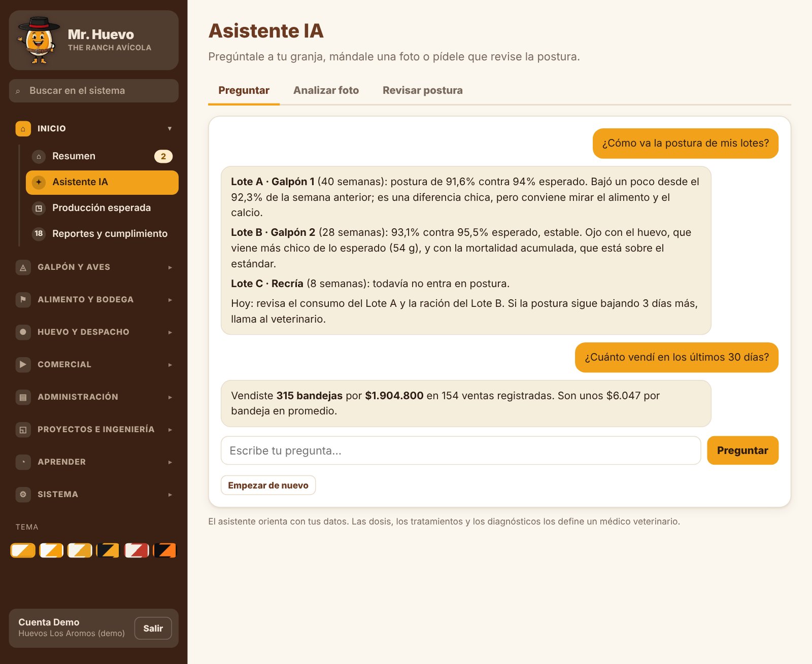Image resolution: width=812 pixels, height=664 pixels.
Task: Click the Aprender section icon
Action: [23, 462]
